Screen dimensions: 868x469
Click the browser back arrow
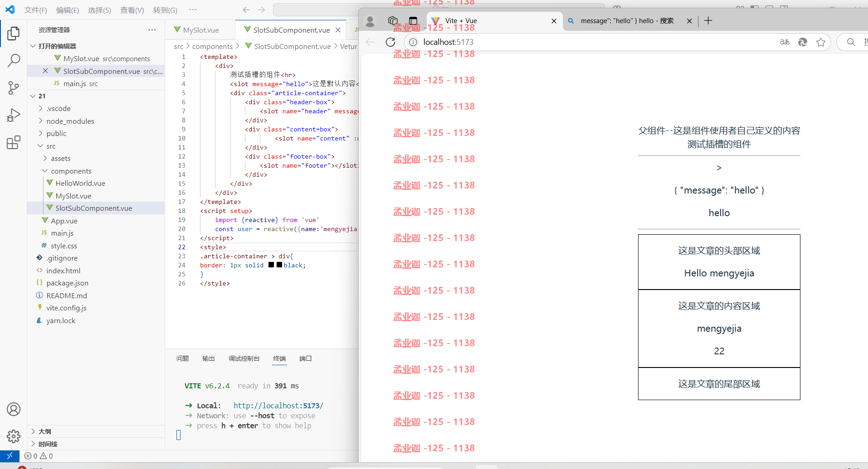coord(370,42)
